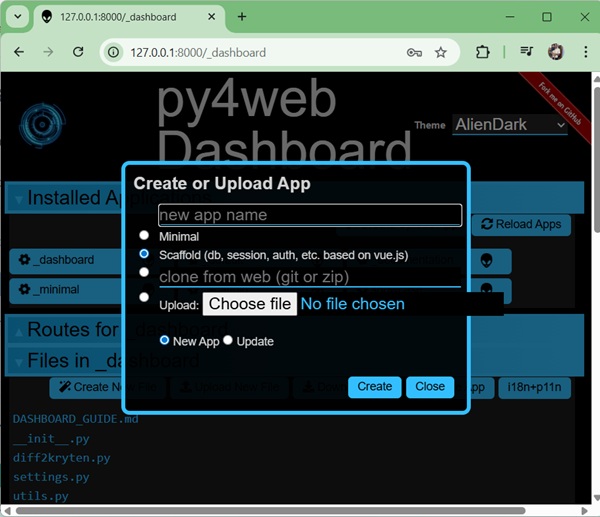This screenshot has height=517, width=600.
Task: Close the Create or Upload App dialog
Action: 430,387
